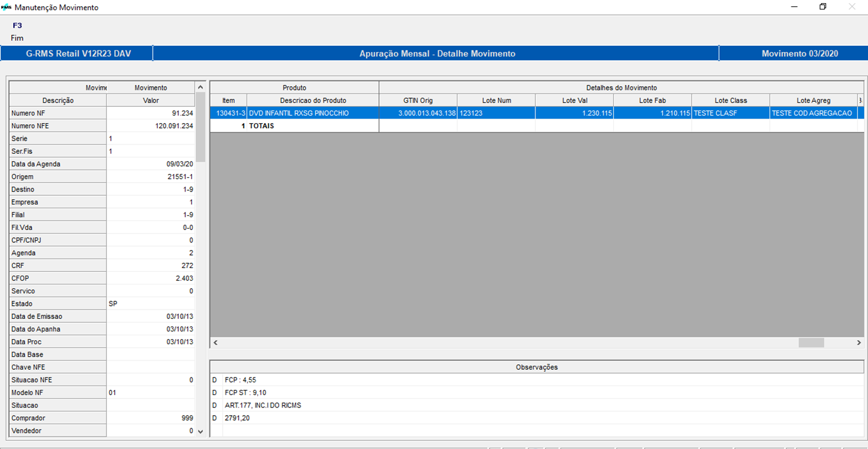The image size is (868, 449).
Task: Click the Data Proc row label
Action: 58,342
